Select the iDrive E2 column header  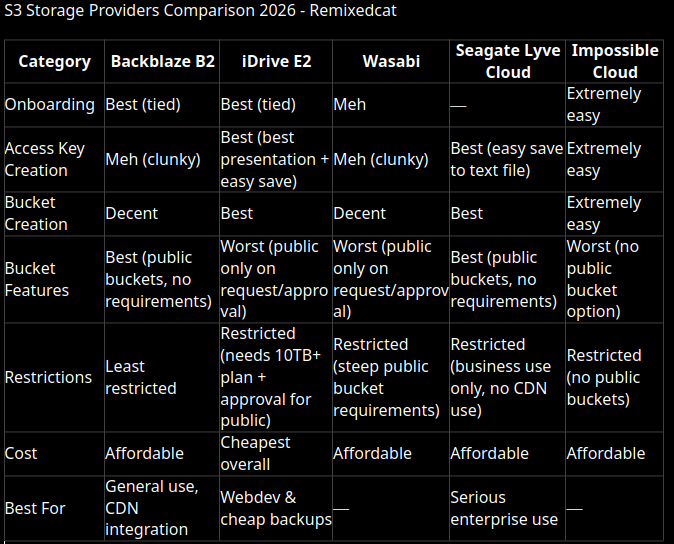[x=276, y=61]
